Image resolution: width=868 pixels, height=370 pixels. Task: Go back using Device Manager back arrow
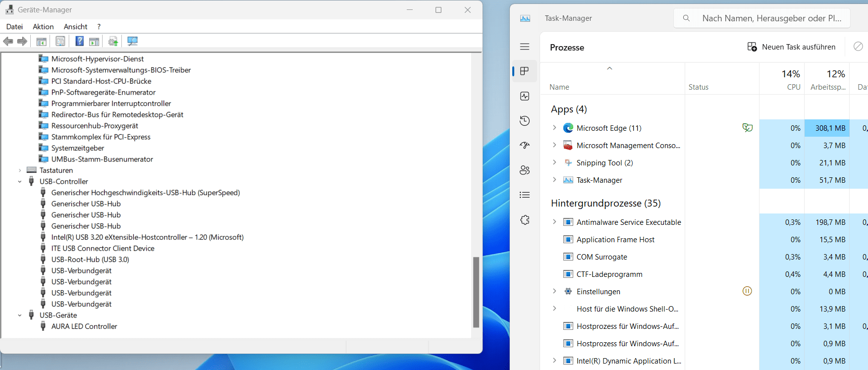(8, 42)
